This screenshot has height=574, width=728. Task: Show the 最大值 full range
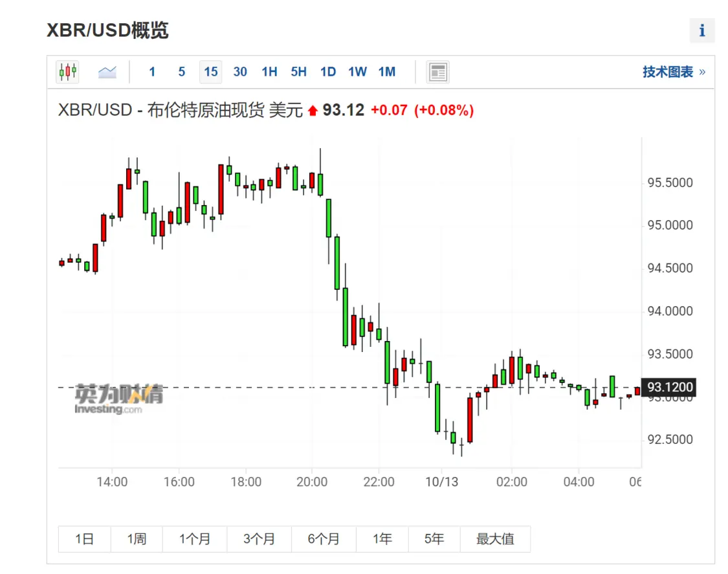pos(495,539)
